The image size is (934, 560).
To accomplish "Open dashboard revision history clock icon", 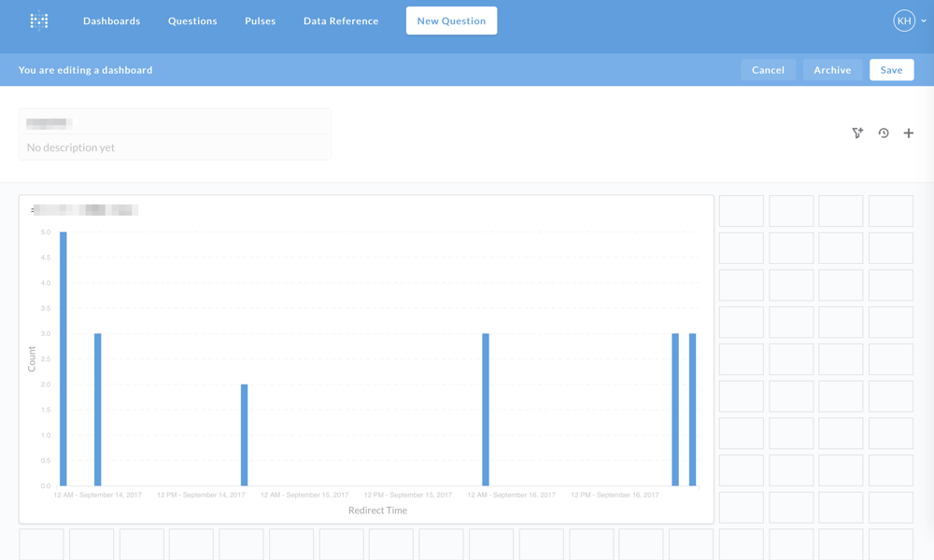I will coord(884,133).
